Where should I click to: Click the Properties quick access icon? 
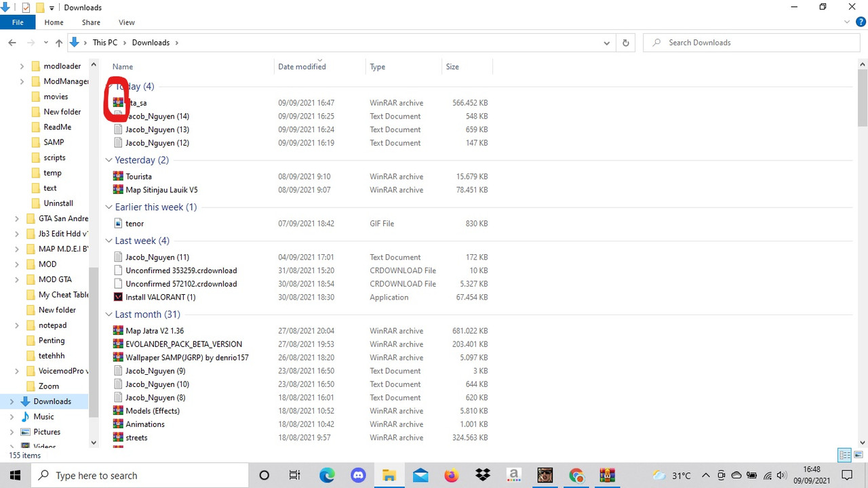[26, 7]
